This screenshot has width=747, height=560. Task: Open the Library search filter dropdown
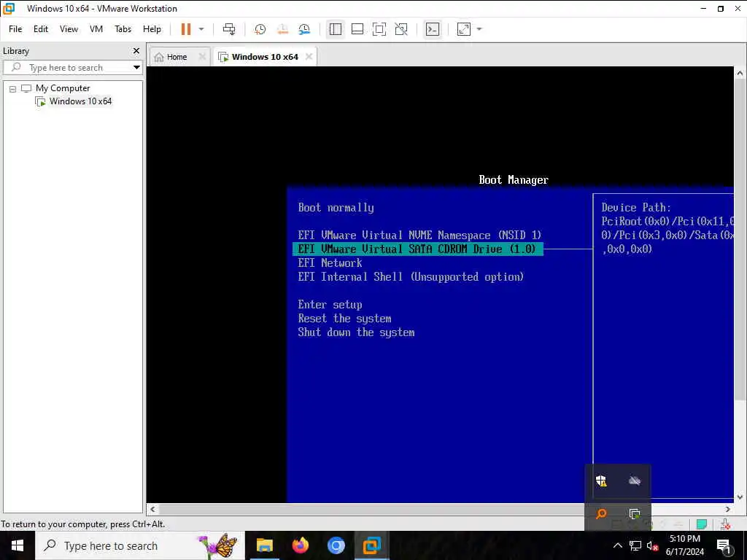[x=136, y=68]
